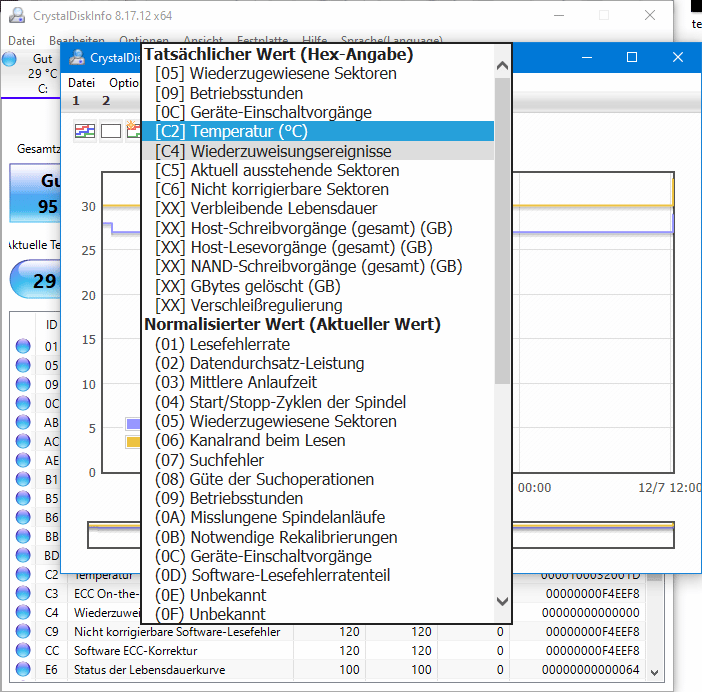
Task: Click the dropdown list scroll-down arrow
Action: [502, 601]
